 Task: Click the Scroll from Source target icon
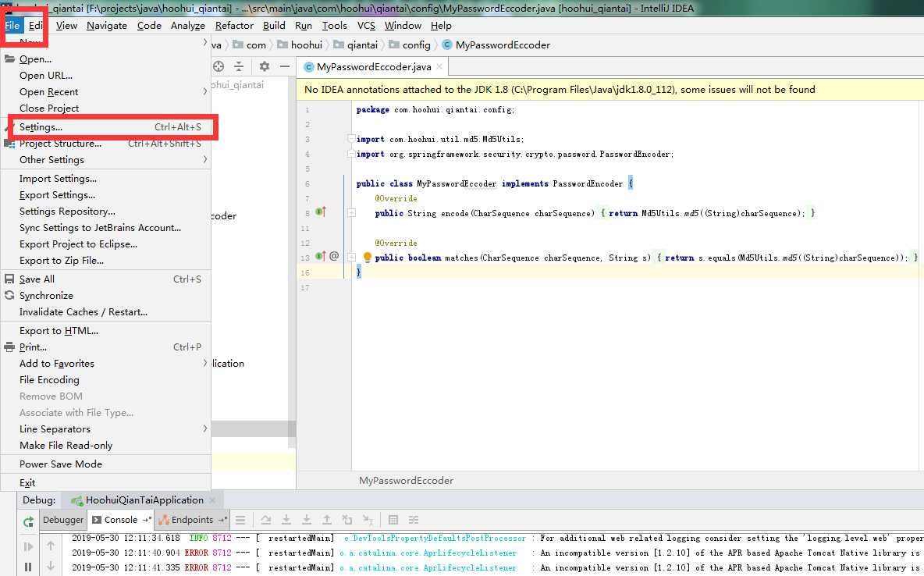pyautogui.click(x=219, y=67)
